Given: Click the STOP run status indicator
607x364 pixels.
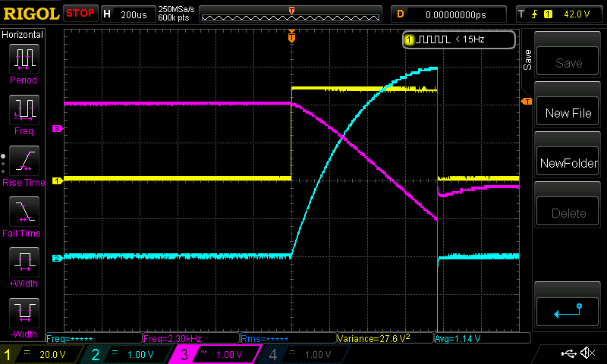Looking at the screenshot, I should (80, 13).
